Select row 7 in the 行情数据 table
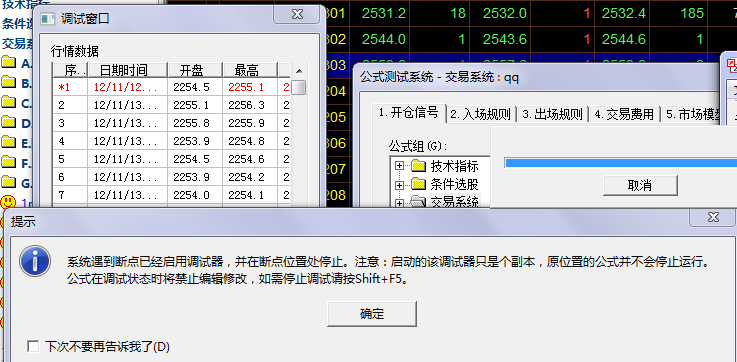This screenshot has height=362, width=737. 171,195
